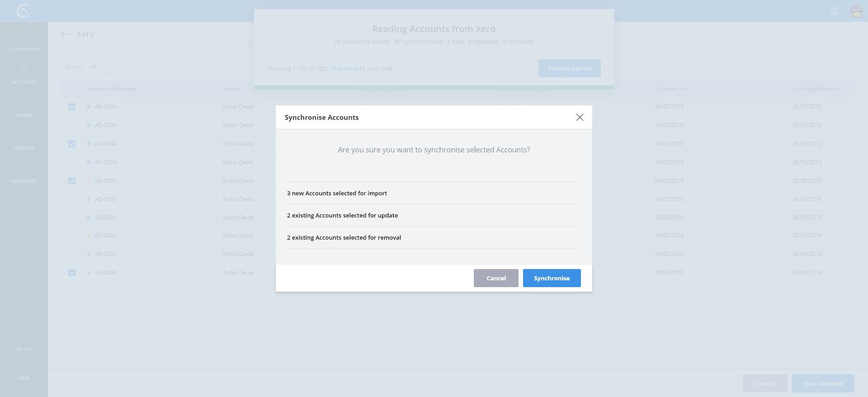Open the Dashboard home icon

[24, 38]
